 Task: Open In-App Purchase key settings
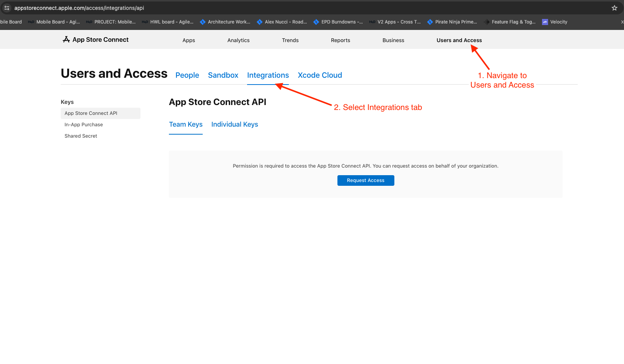84,124
